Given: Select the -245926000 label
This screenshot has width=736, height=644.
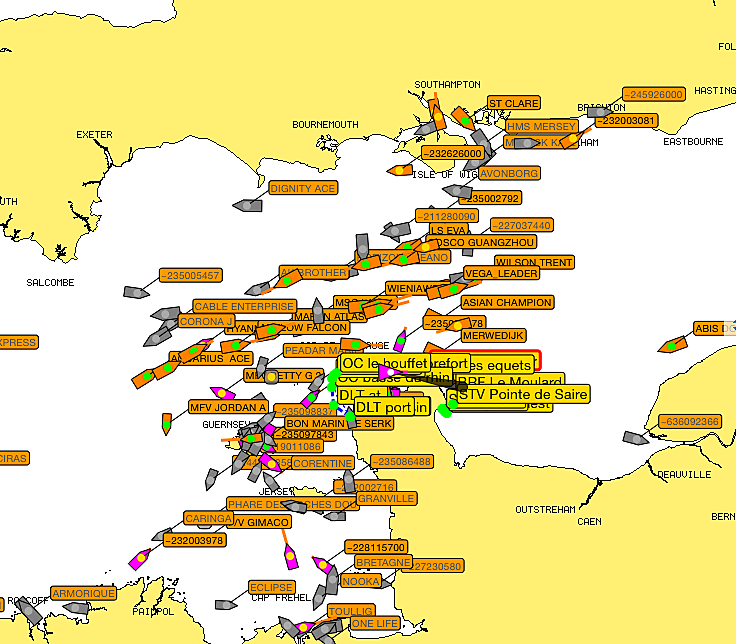Looking at the screenshot, I should 654,94.
